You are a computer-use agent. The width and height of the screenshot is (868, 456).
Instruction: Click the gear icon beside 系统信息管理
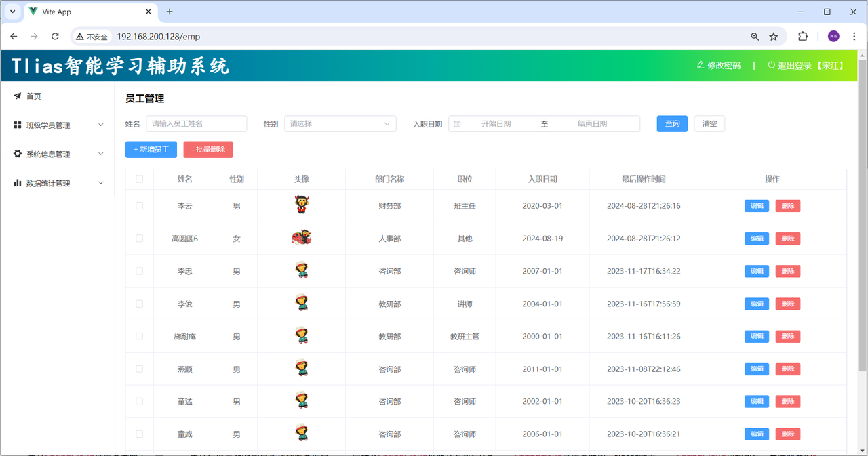pos(18,154)
